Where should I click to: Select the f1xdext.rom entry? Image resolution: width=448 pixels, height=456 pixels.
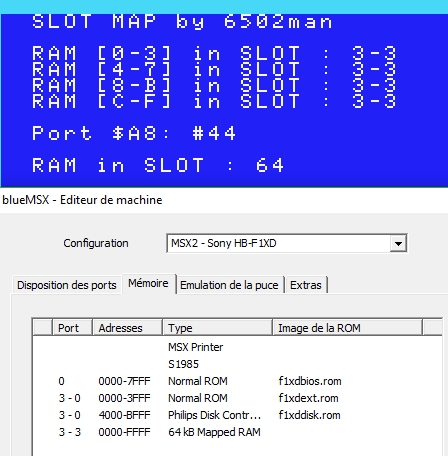tap(309, 398)
